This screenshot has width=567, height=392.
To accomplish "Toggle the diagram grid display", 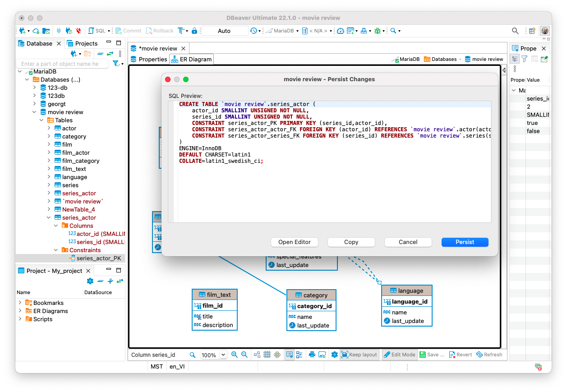I will tap(267, 355).
